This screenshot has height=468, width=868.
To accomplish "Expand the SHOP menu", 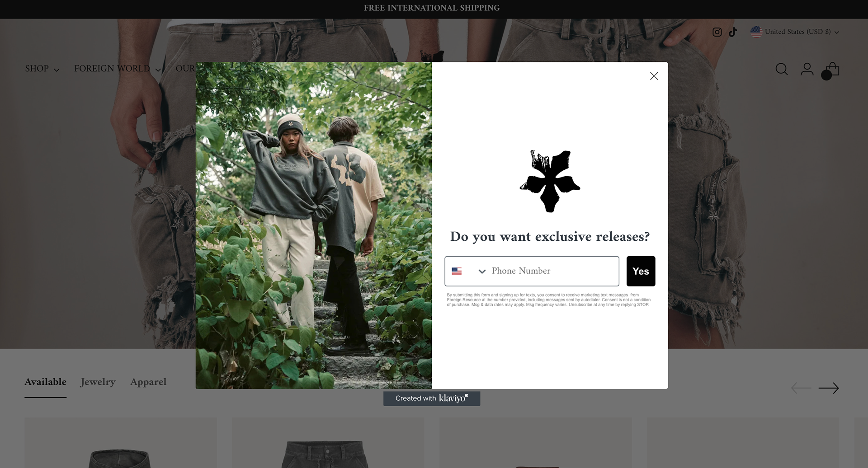I will (x=42, y=69).
